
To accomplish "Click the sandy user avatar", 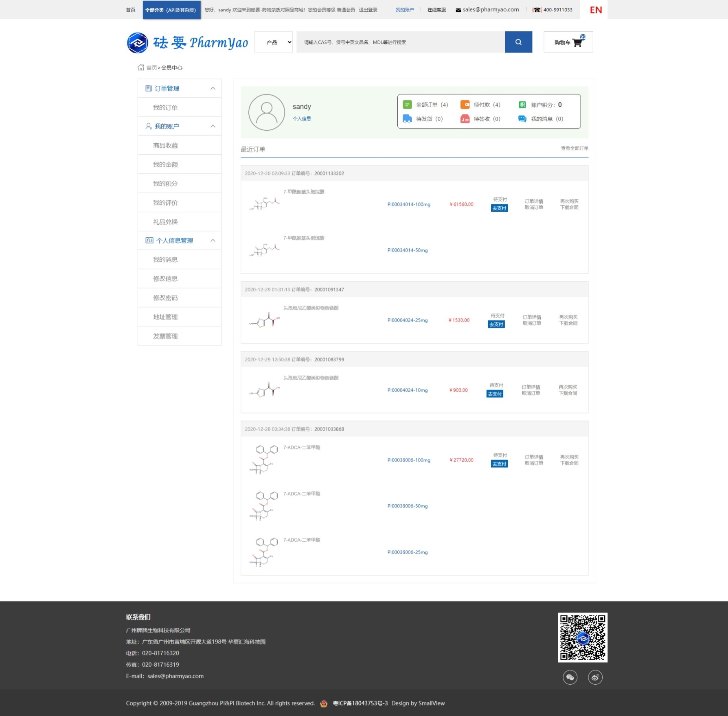I will point(267,112).
